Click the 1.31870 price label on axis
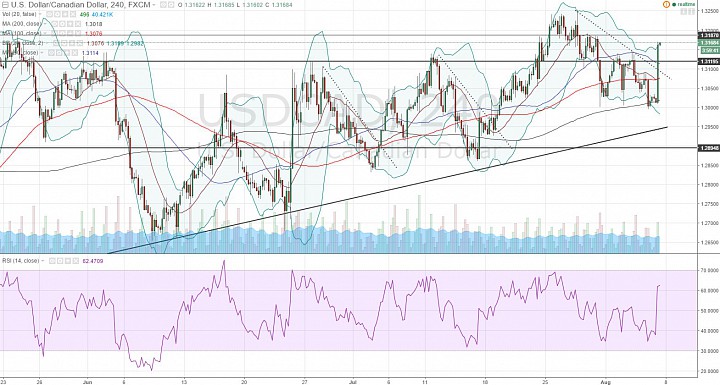The width and height of the screenshot is (720, 385). pos(709,35)
